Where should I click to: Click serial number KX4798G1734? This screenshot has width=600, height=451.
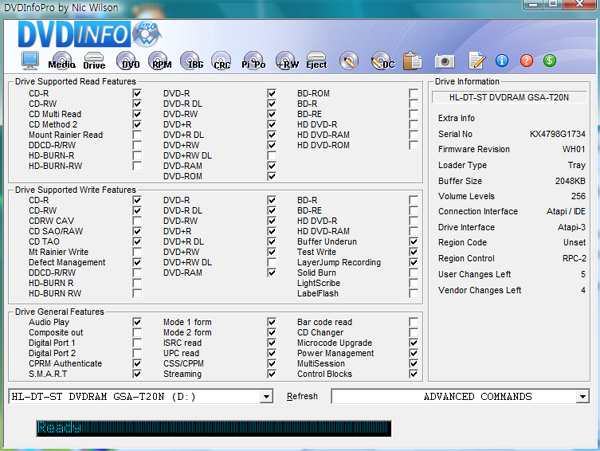558,134
